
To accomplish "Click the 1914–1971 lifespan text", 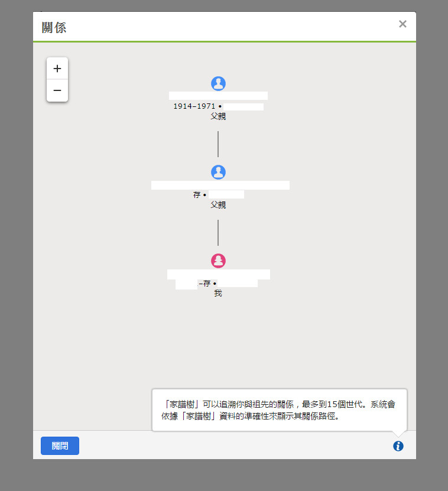I will pos(194,106).
